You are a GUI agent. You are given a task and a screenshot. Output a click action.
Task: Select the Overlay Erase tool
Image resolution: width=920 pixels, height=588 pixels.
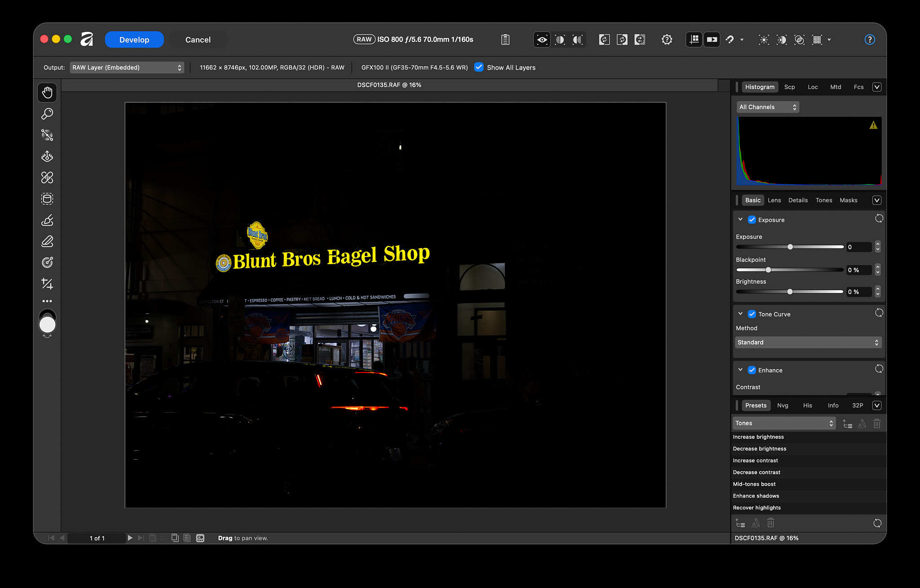[x=47, y=242]
